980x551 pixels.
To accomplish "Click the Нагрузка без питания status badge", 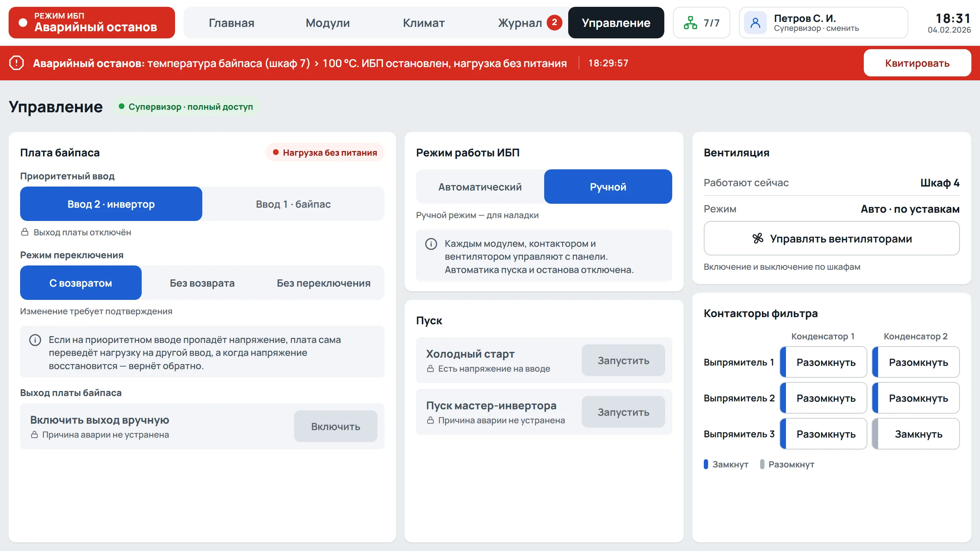I will point(325,152).
